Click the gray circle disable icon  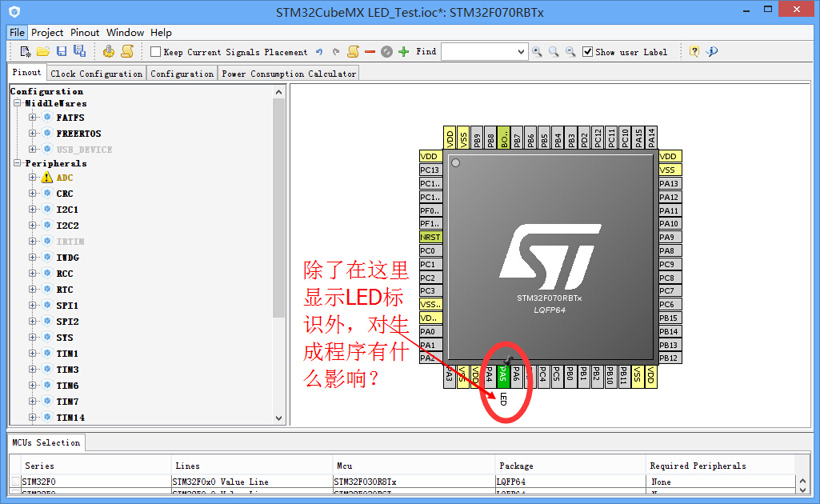tap(386, 52)
